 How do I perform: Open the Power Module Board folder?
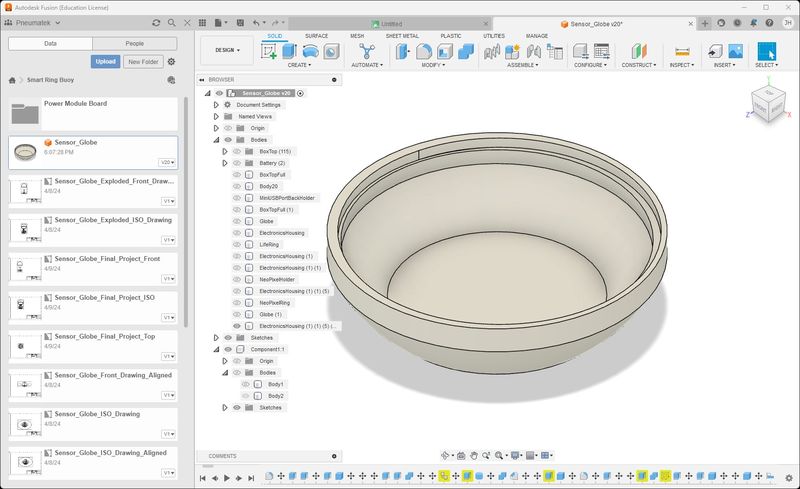pos(93,114)
